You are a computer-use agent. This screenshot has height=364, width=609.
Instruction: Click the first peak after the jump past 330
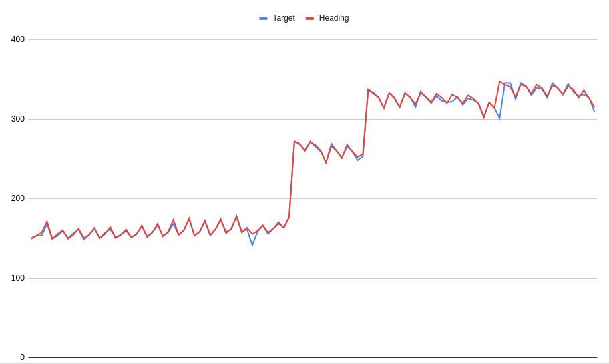coord(368,89)
